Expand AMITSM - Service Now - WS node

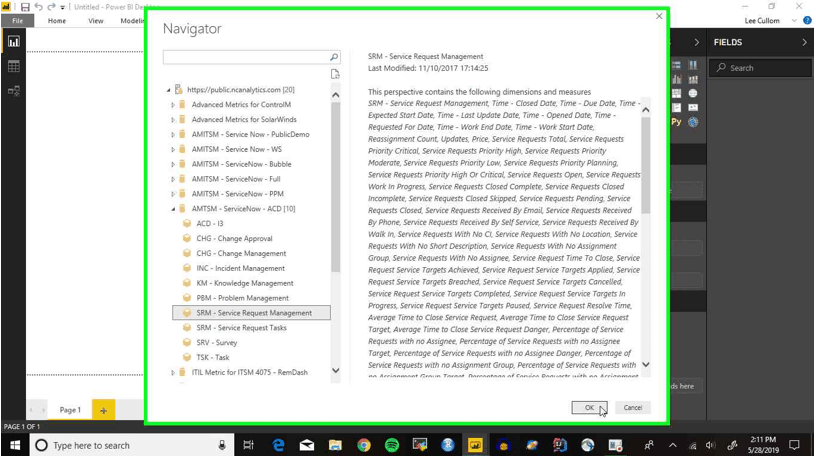[x=173, y=149]
